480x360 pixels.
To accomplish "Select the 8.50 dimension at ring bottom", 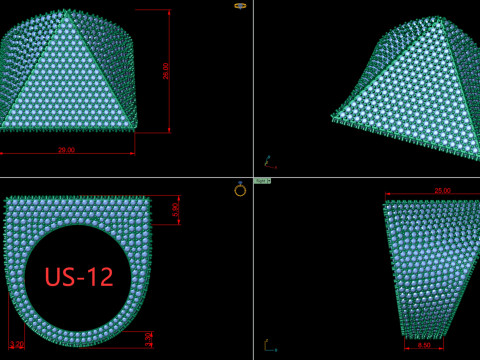I will [424, 345].
